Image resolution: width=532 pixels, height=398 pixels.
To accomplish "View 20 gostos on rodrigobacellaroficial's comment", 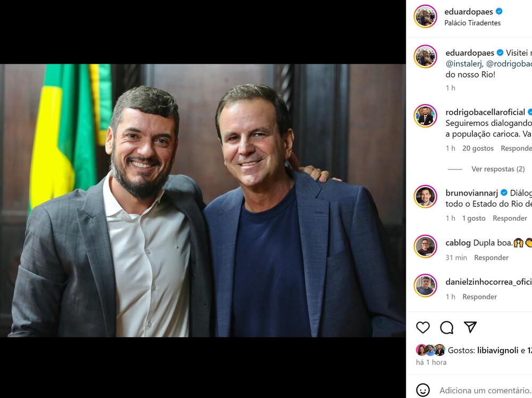I will click(x=478, y=148).
